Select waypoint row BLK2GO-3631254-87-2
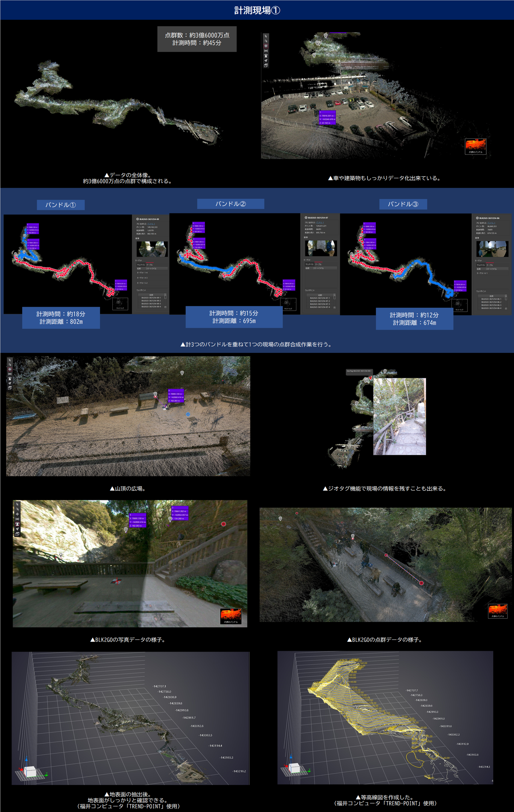 320,301
